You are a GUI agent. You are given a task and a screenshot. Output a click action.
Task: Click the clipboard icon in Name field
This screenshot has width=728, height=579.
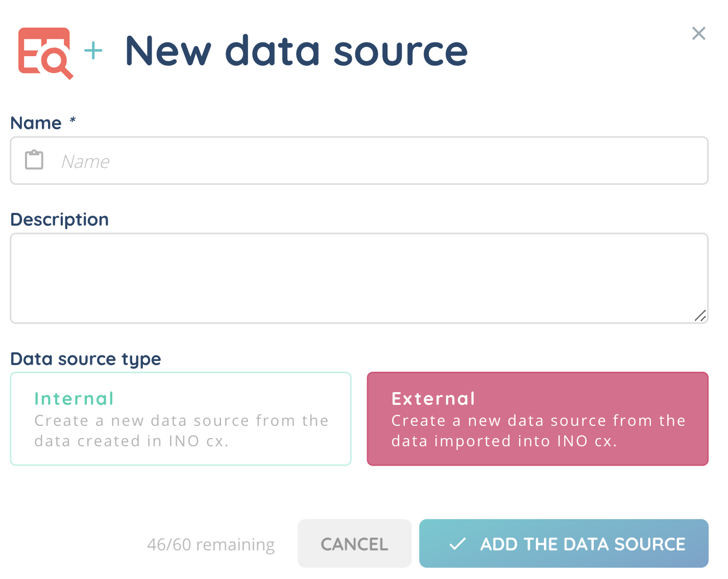tap(34, 160)
